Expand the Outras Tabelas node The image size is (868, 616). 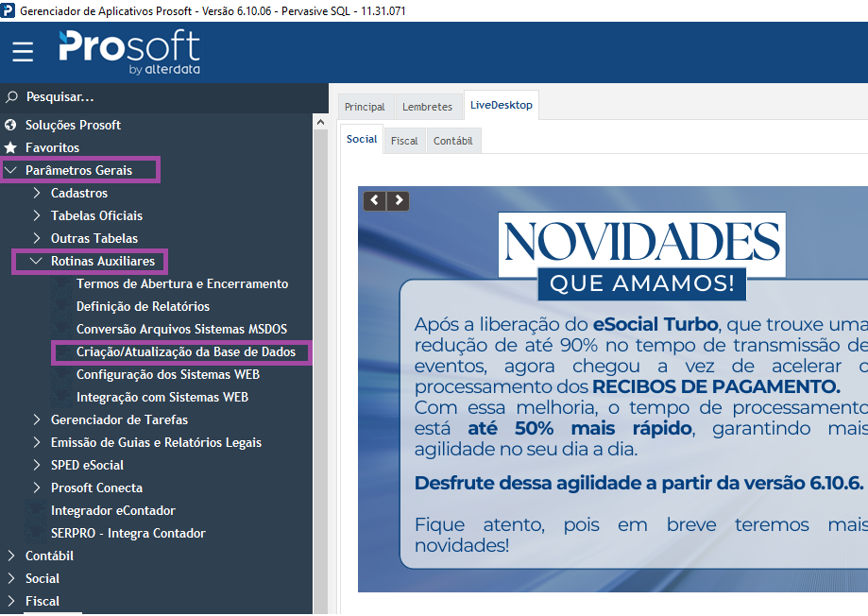(x=37, y=238)
